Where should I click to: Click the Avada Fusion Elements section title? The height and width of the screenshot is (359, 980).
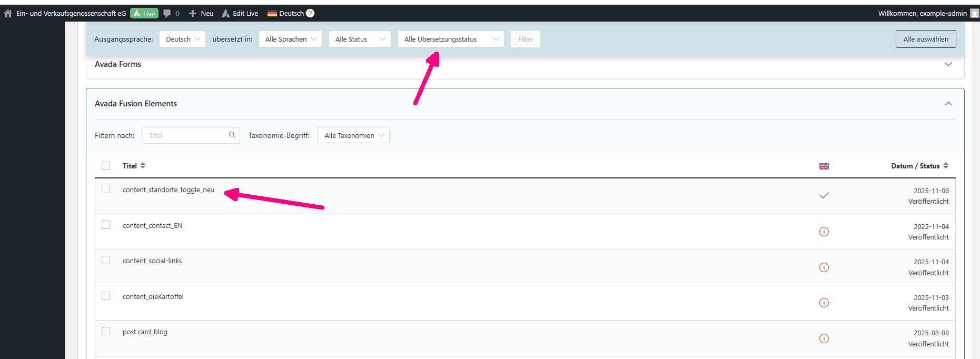click(x=136, y=104)
